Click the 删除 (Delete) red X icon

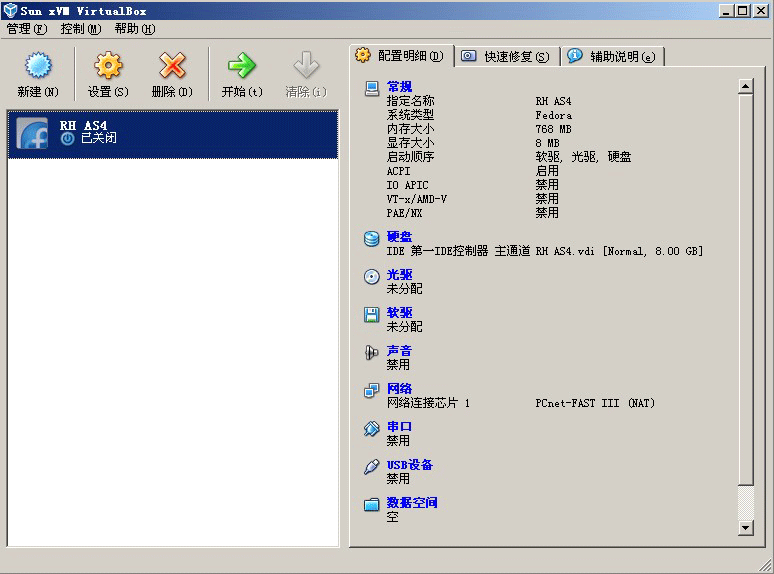pyautogui.click(x=172, y=66)
